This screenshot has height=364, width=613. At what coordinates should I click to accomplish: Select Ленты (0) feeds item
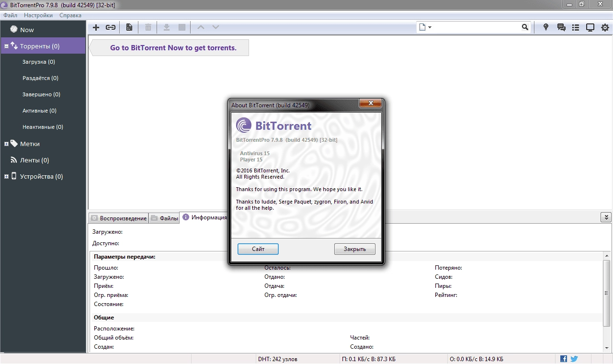(x=43, y=160)
